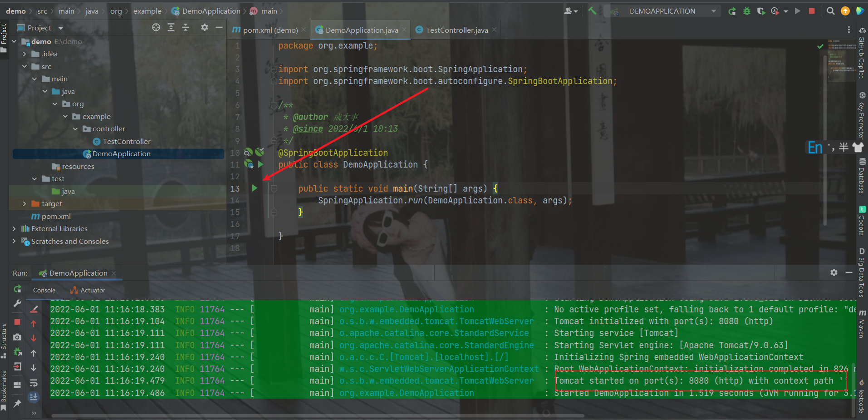This screenshot has width=868, height=420.
Task: Debug DemoApplication with the bug icon
Action: click(x=746, y=11)
